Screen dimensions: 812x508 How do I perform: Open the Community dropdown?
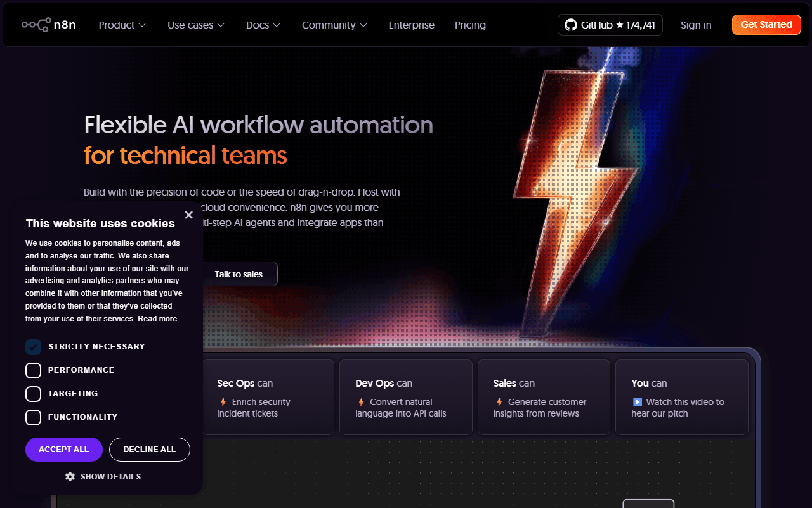point(334,25)
